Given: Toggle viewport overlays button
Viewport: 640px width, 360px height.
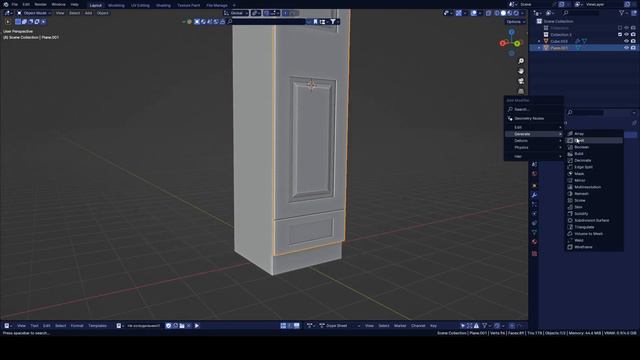Looking at the screenshot, I should (474, 13).
